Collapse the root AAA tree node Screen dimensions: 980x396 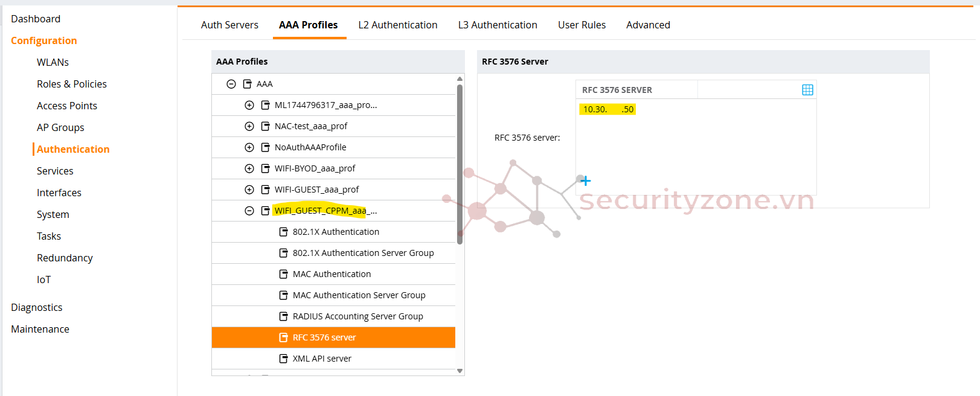coord(231,84)
